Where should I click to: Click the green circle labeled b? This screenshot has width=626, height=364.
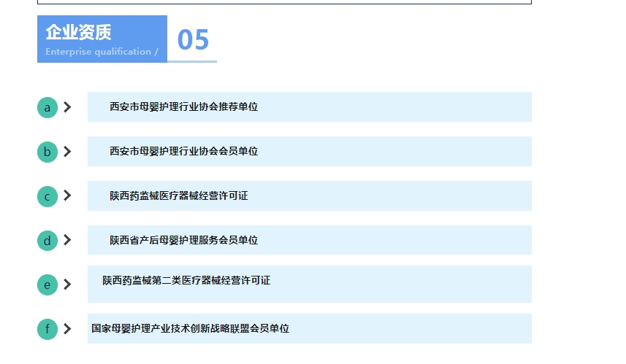47,152
